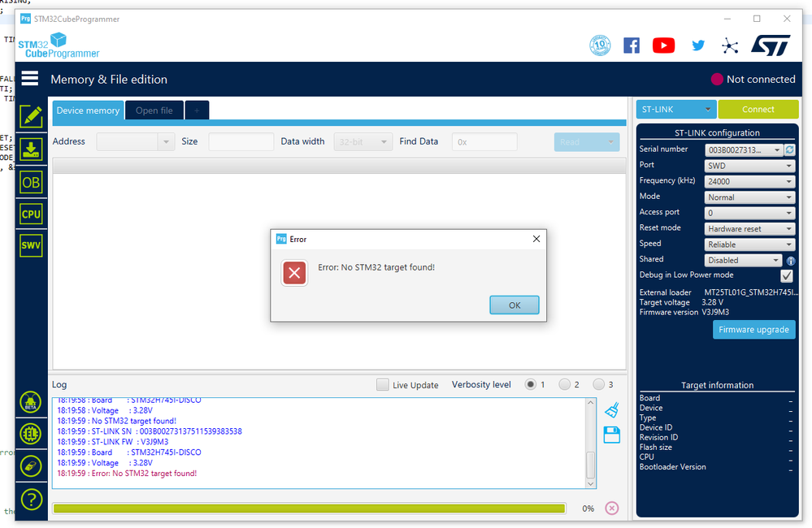812x528 pixels.
Task: Click the External loader value text
Action: tap(751, 292)
